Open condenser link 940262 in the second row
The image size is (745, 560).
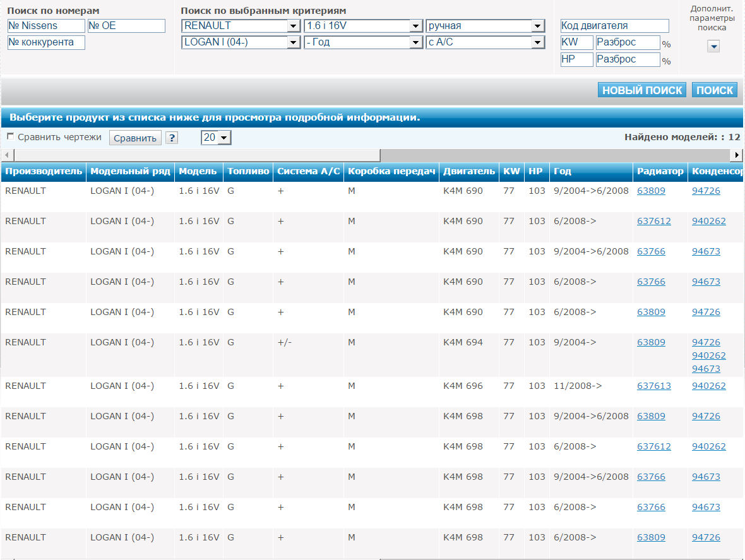pos(709,222)
